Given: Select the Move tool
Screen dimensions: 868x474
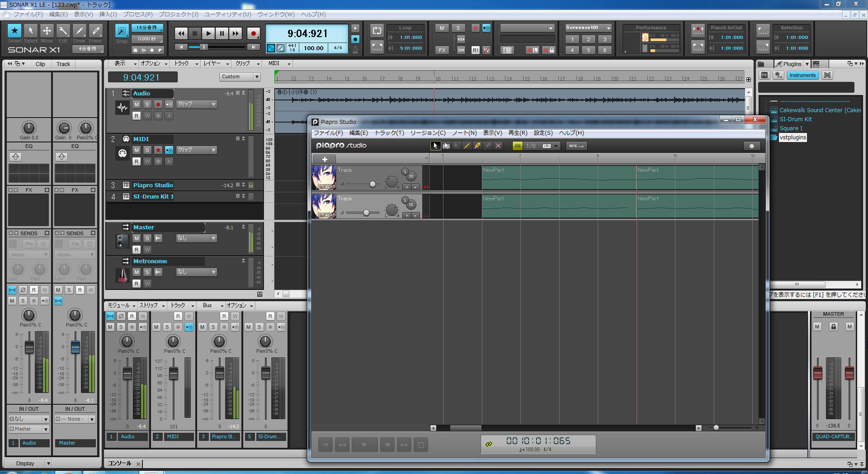Looking at the screenshot, I should pos(47,31).
